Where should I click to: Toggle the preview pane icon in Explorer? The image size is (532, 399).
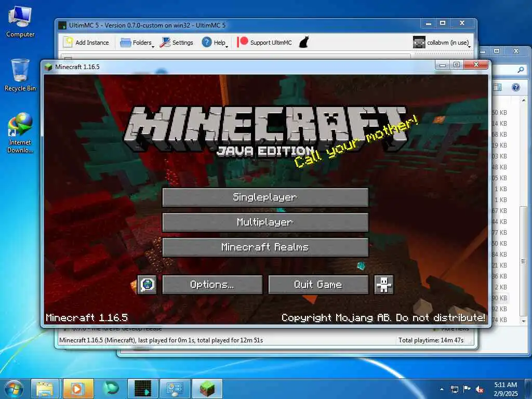point(497,87)
